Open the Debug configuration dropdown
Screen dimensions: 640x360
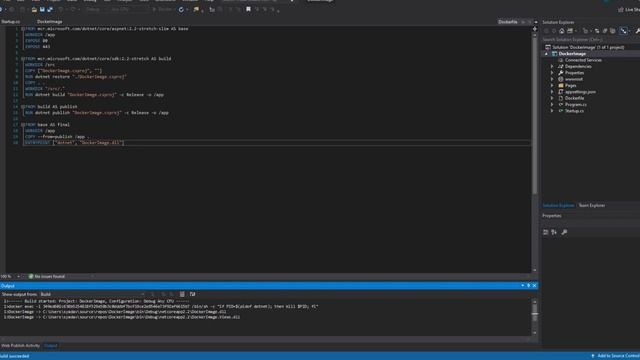[x=96, y=9]
